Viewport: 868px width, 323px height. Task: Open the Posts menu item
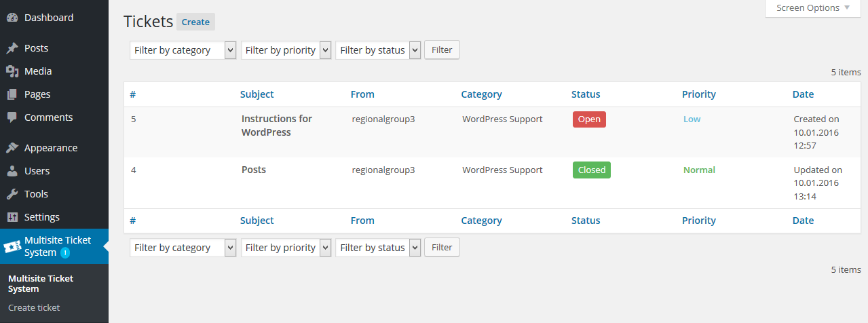[36, 49]
